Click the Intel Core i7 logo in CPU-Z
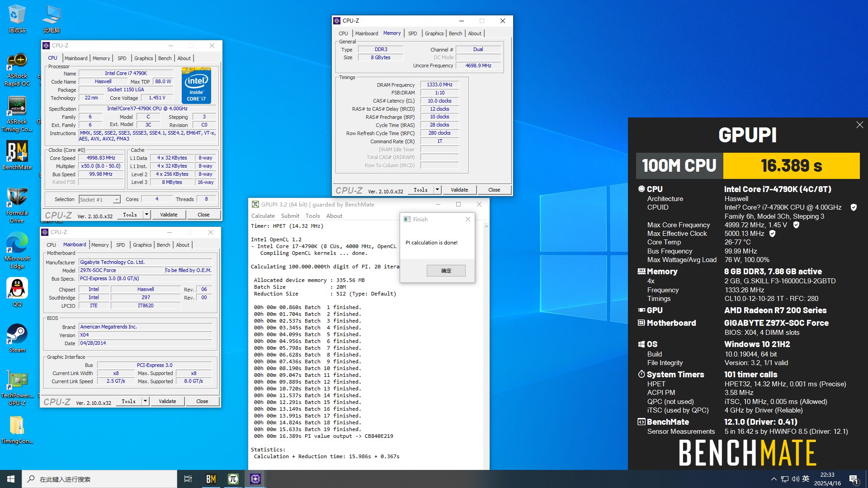This screenshot has height=488, width=868. [x=196, y=85]
